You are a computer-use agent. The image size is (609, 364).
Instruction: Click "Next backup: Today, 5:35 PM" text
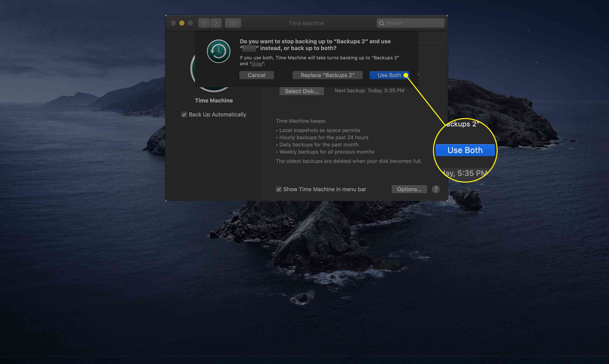pos(369,90)
